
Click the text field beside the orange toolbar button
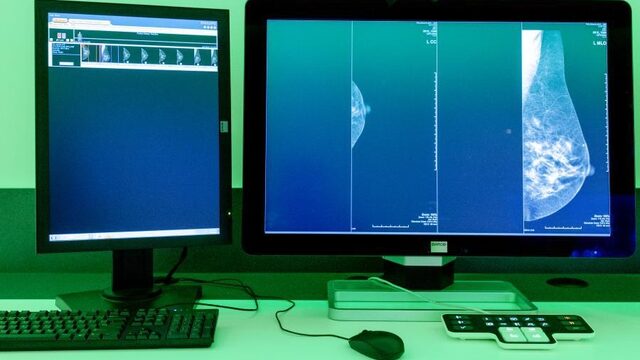tap(90, 22)
